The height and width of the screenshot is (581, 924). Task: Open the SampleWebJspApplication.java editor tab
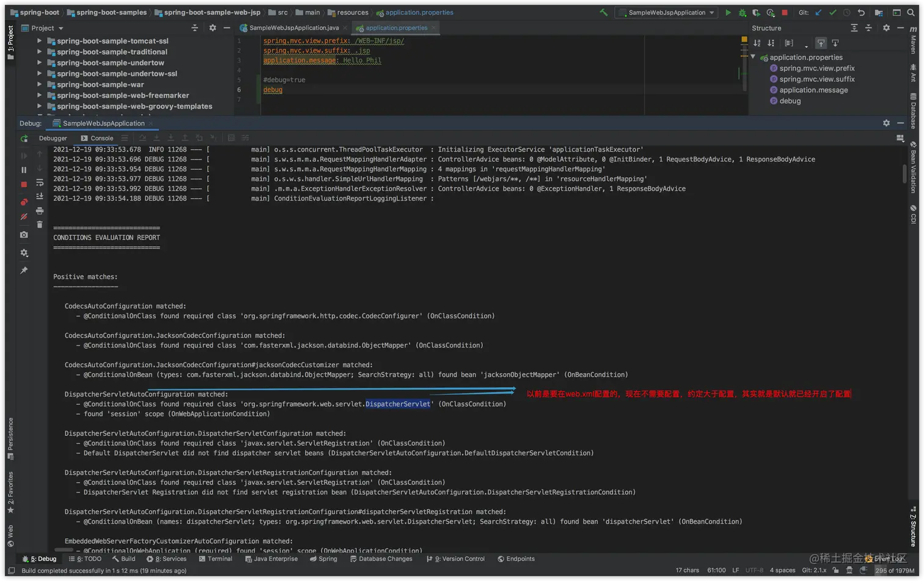293,27
